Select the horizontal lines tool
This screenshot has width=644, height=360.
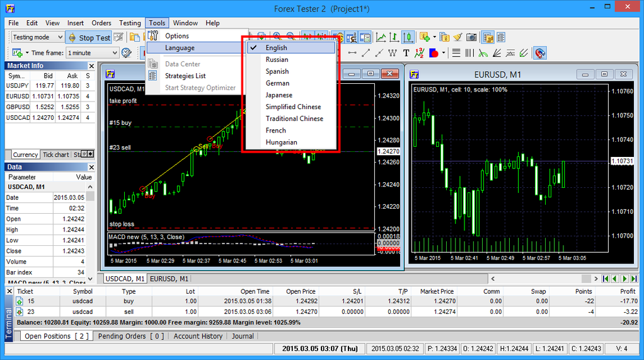456,53
